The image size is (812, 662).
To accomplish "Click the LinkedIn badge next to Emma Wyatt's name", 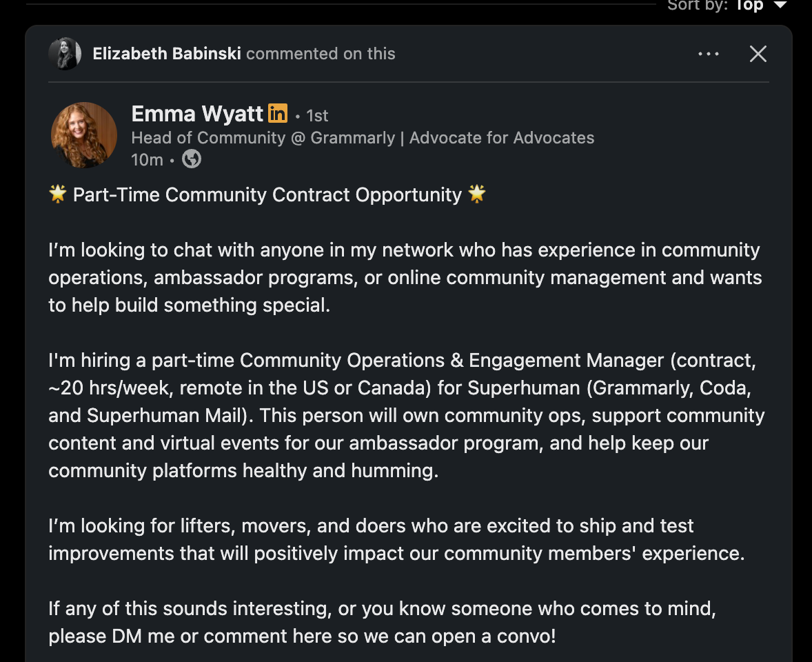I will coord(276,113).
